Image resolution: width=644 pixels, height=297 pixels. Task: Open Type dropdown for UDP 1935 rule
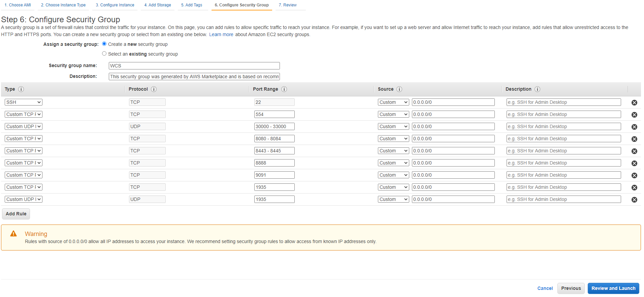click(x=24, y=199)
